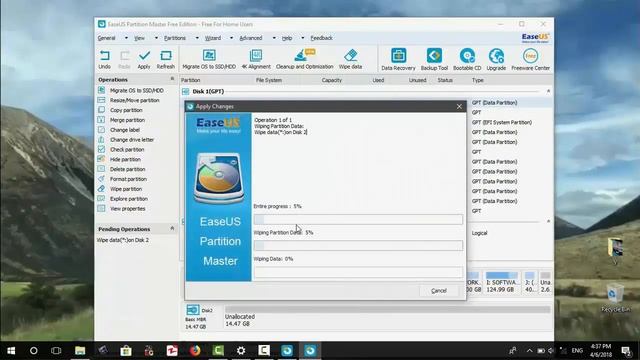This screenshot has width=640, height=360.
Task: Select Disk2 Unallocated 14.47 GB block
Action: click(x=387, y=316)
